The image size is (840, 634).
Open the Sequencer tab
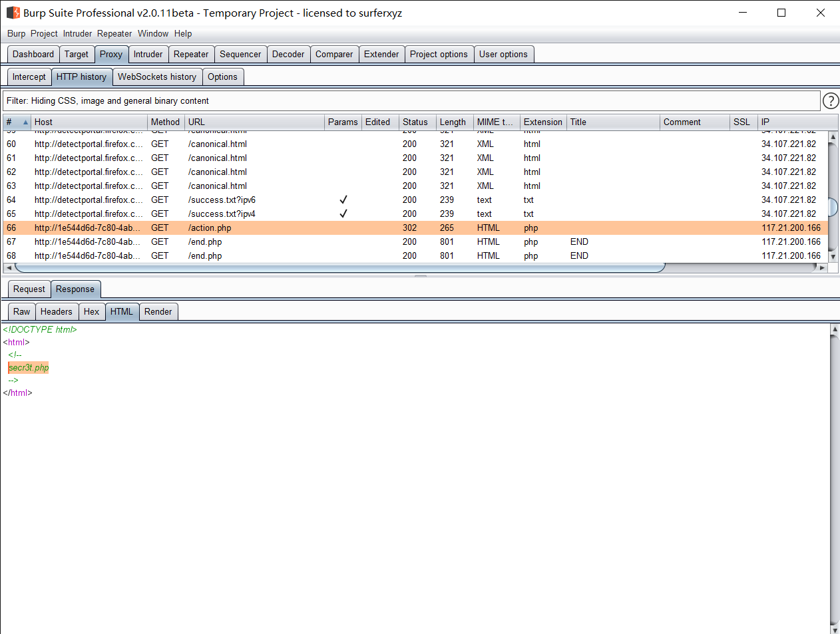pos(240,54)
